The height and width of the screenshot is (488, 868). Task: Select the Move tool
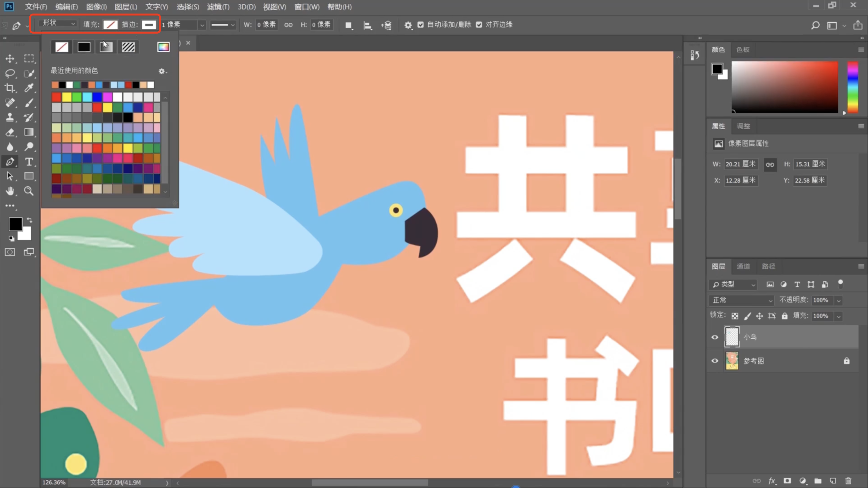(10, 59)
